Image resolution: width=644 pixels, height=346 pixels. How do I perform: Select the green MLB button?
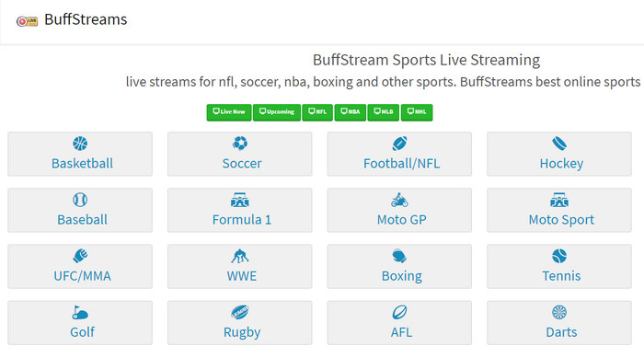tap(384, 112)
